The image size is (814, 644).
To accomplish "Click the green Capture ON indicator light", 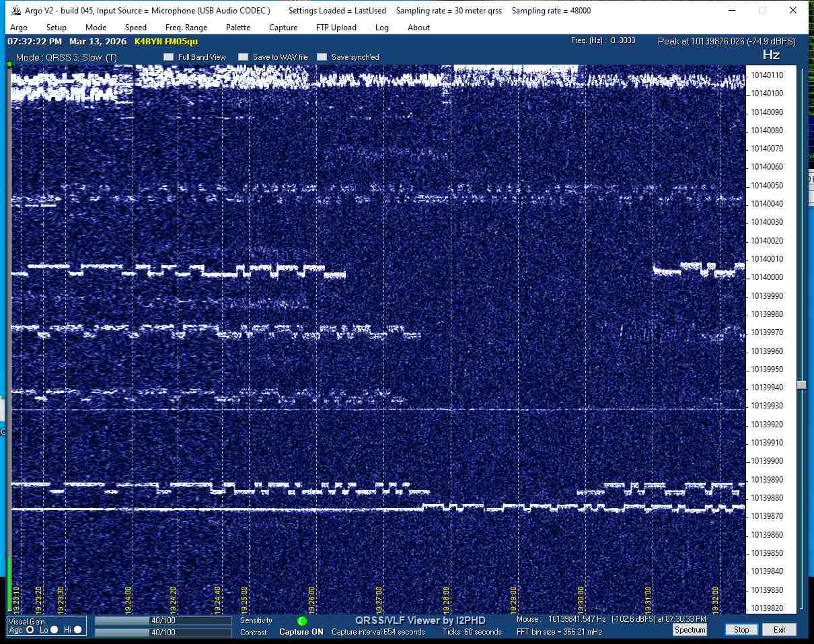I will 302,620.
